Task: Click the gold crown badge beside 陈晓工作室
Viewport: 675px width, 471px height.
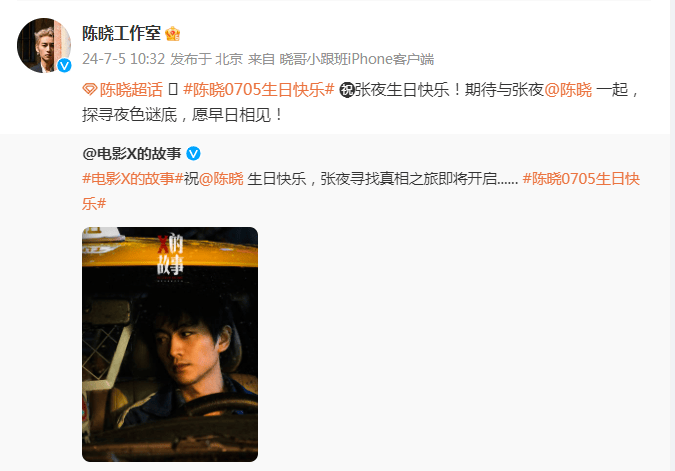Action: (x=172, y=34)
